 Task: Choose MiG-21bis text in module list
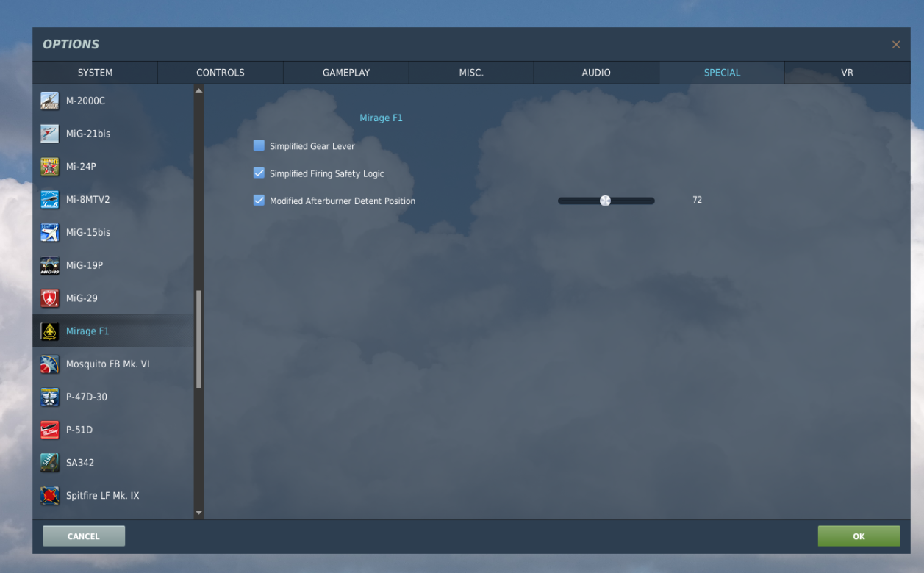(88, 134)
